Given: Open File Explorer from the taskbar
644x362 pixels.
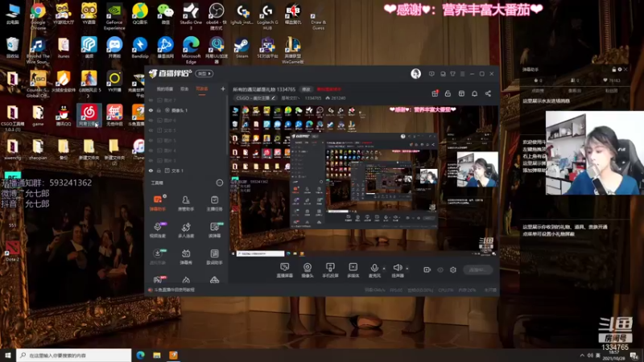Looking at the screenshot, I should [157, 356].
